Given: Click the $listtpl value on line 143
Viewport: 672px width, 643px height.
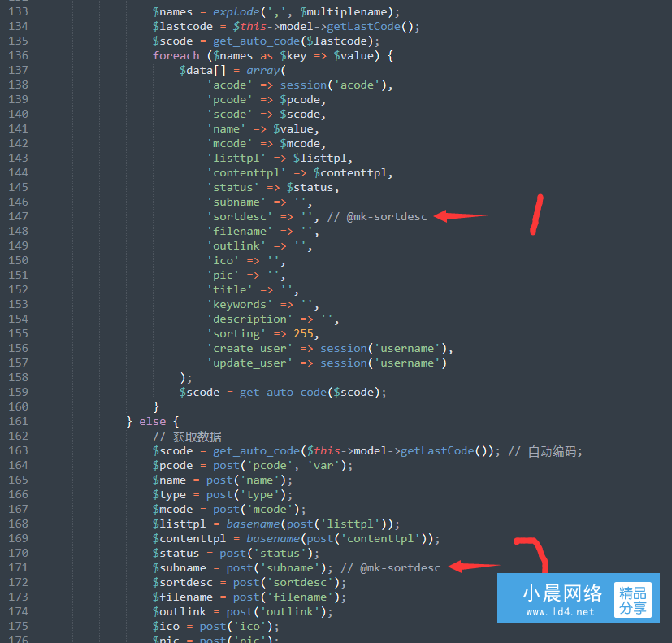Looking at the screenshot, I should [x=319, y=159].
